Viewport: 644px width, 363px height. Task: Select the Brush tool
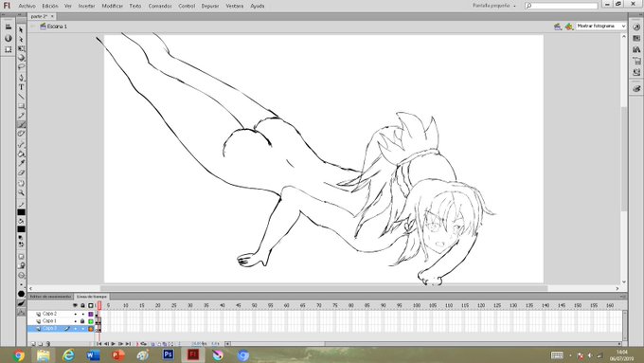(x=22, y=124)
